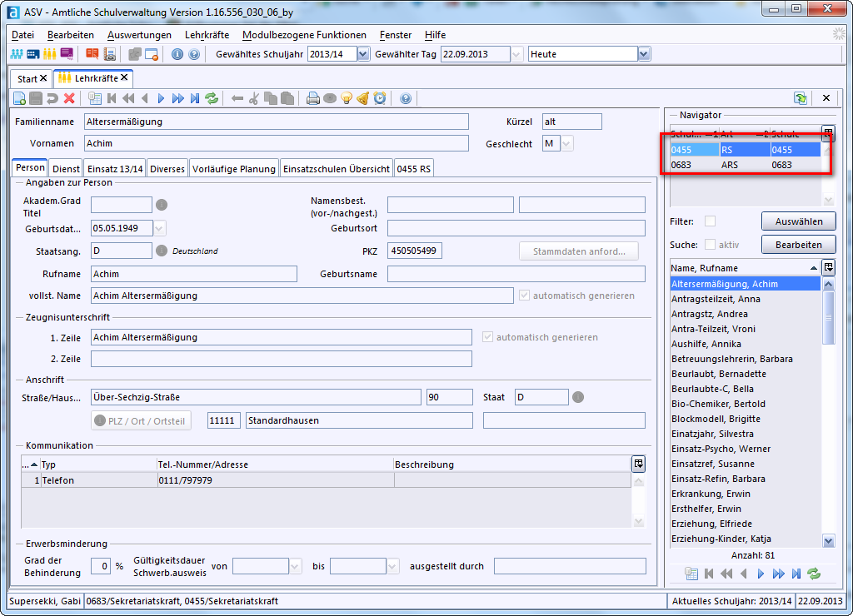Click the copy icon in Lehrkräfte toolbar

pyautogui.click(x=271, y=98)
